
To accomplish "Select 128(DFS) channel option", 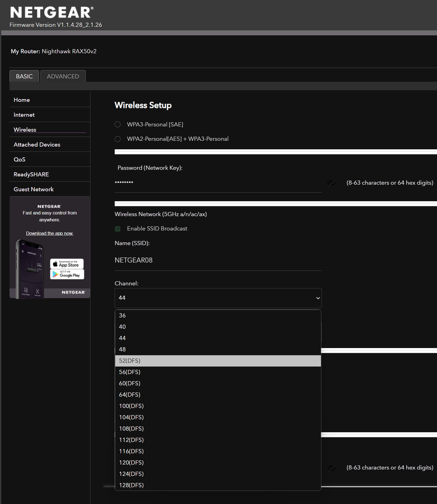I will [x=218, y=485].
